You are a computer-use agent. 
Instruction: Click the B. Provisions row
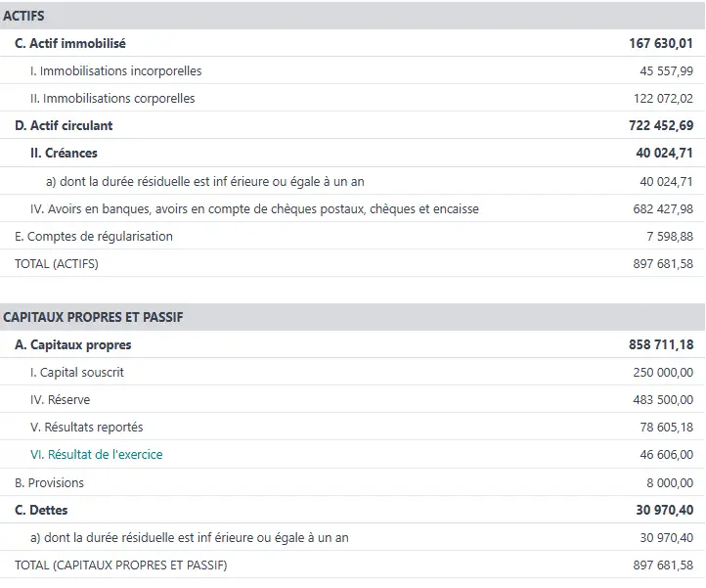click(x=49, y=482)
